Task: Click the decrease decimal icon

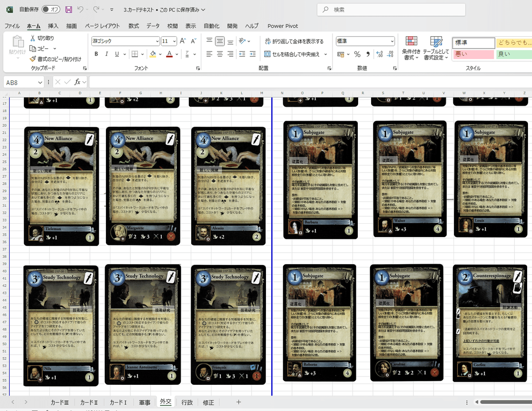Action: (390, 54)
